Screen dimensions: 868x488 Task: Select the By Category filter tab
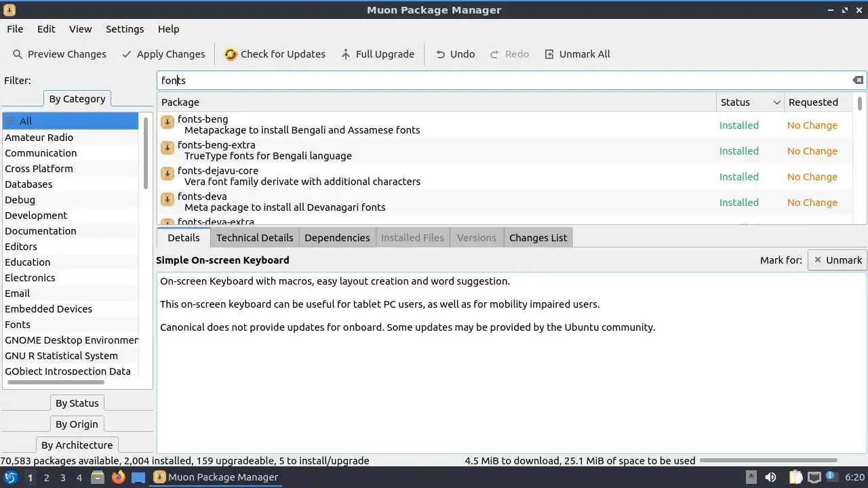pyautogui.click(x=77, y=99)
